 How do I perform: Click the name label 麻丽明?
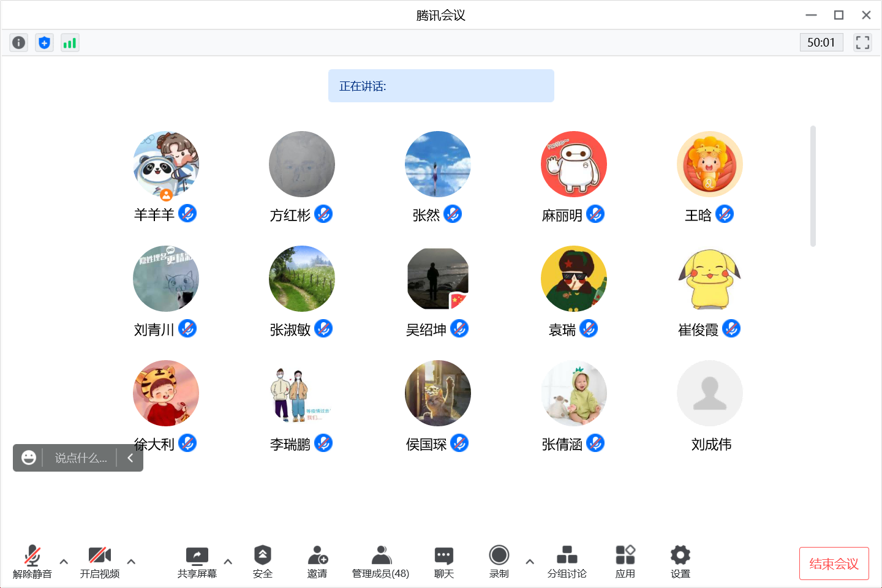[x=562, y=216]
